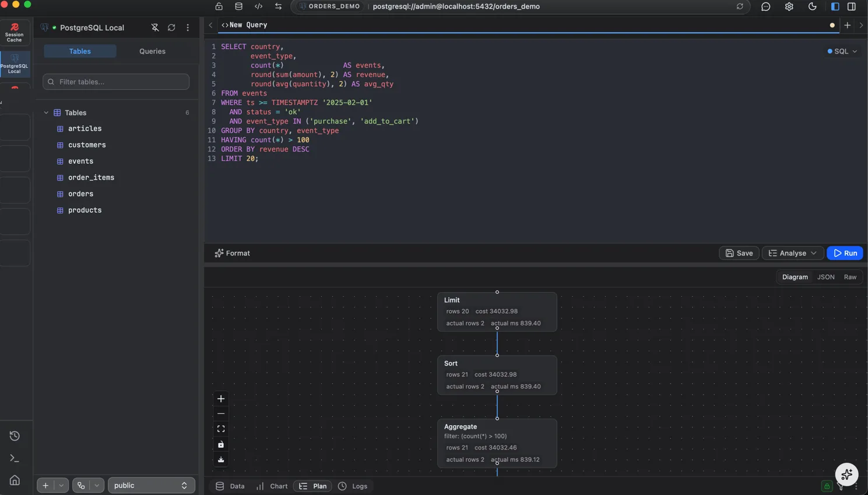This screenshot has width=868, height=495.
Task: Select the Sort plan node
Action: click(497, 375)
